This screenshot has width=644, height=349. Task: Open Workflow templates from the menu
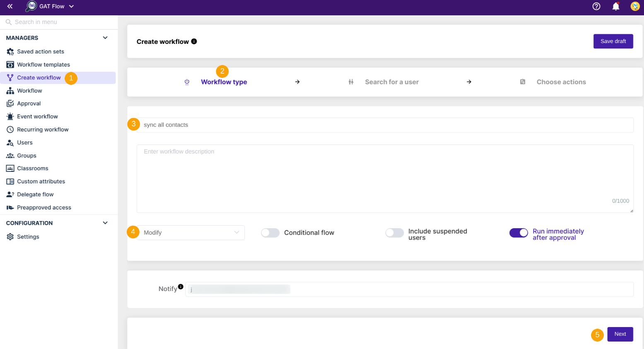43,64
